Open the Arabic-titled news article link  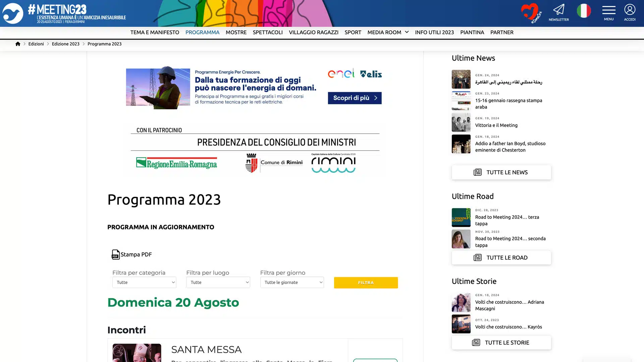coord(508,82)
